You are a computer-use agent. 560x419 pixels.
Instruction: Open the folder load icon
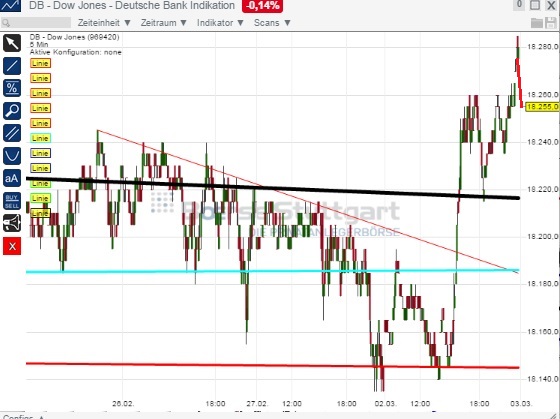coord(537,23)
